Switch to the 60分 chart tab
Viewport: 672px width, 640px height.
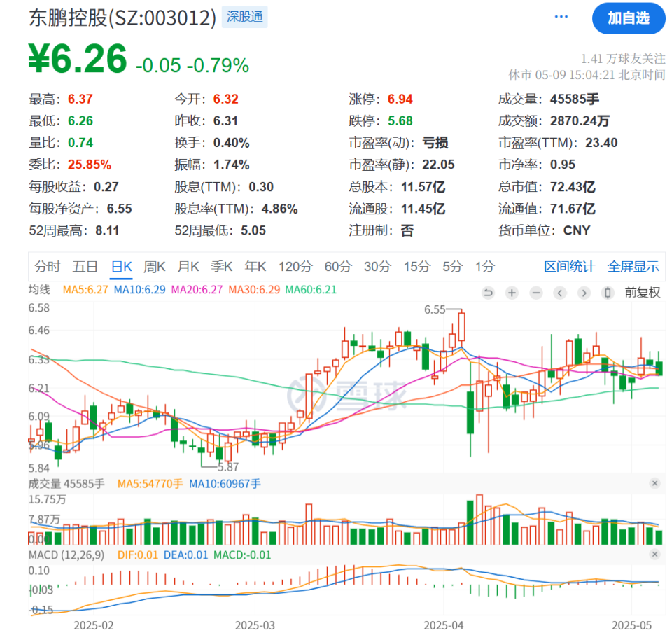[338, 267]
